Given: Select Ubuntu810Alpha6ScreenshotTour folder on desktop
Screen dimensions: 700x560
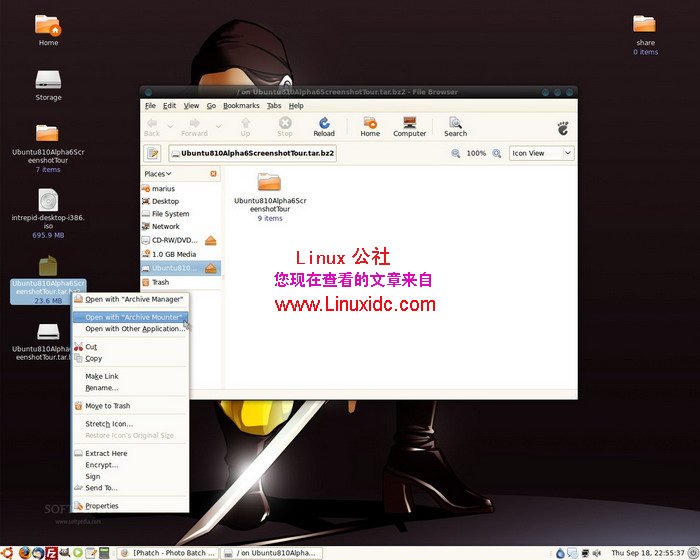Looking at the screenshot, I should tap(48, 148).
